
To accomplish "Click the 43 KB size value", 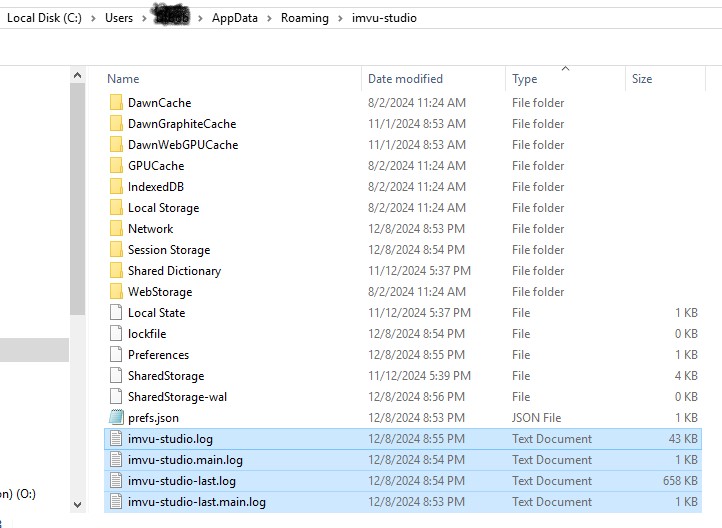I will (x=683, y=439).
